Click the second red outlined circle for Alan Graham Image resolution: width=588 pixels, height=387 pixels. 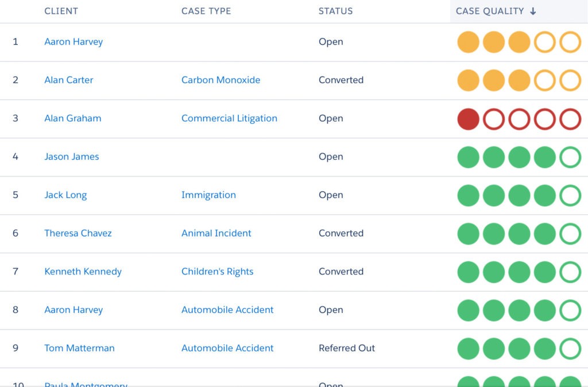[x=494, y=118]
